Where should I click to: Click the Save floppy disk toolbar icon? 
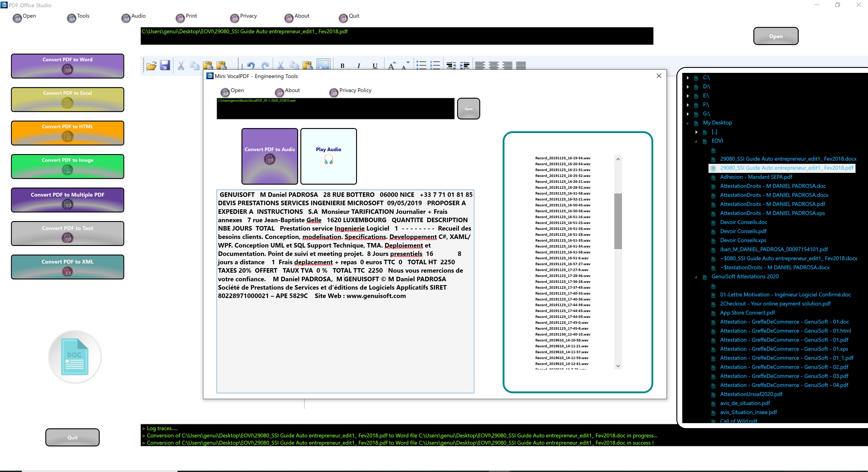coord(165,65)
